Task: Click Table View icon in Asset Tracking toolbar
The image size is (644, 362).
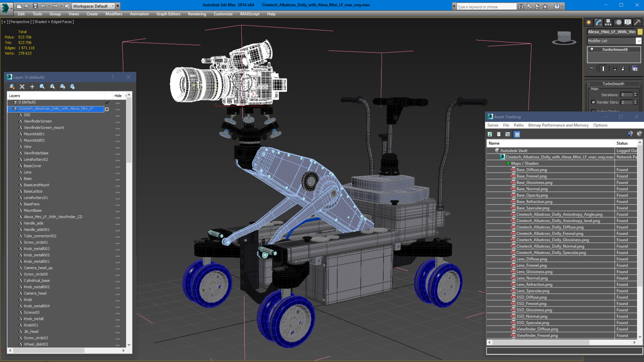Action: tap(517, 134)
